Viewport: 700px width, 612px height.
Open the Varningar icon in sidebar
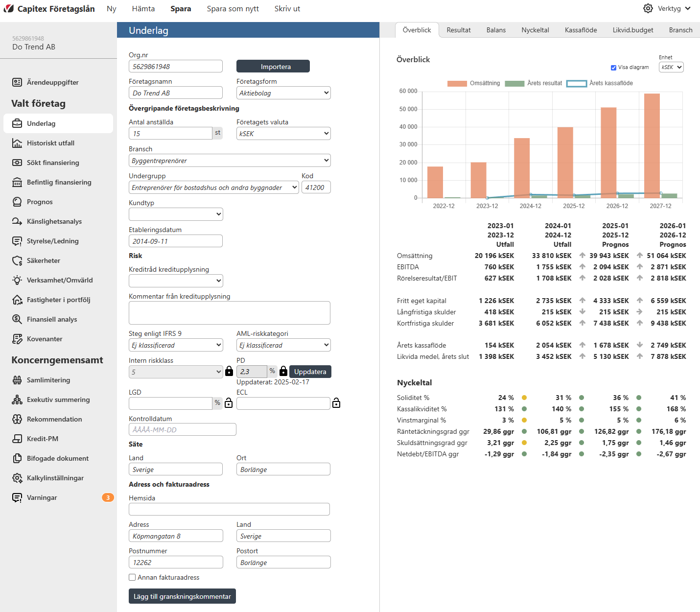click(x=17, y=497)
